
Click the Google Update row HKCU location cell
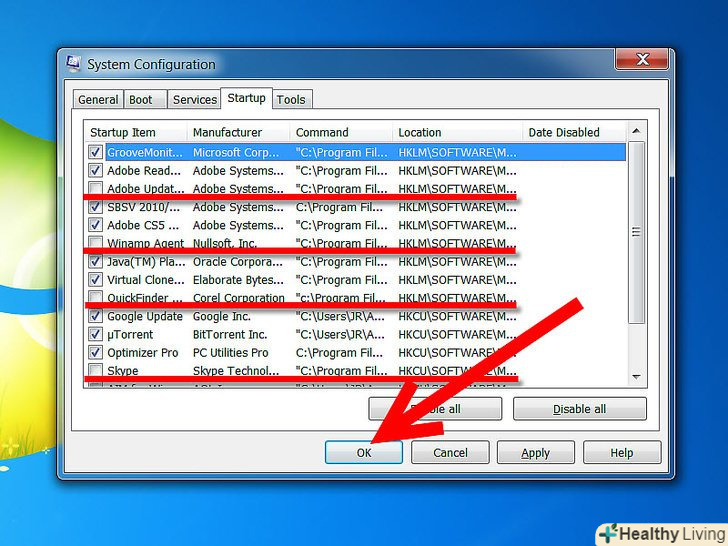(x=457, y=316)
